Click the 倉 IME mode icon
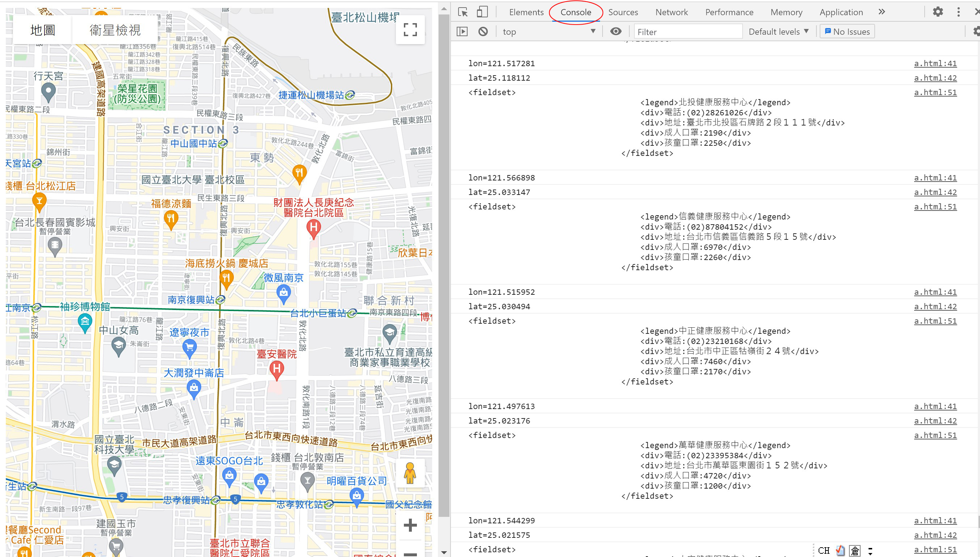 coord(855,550)
